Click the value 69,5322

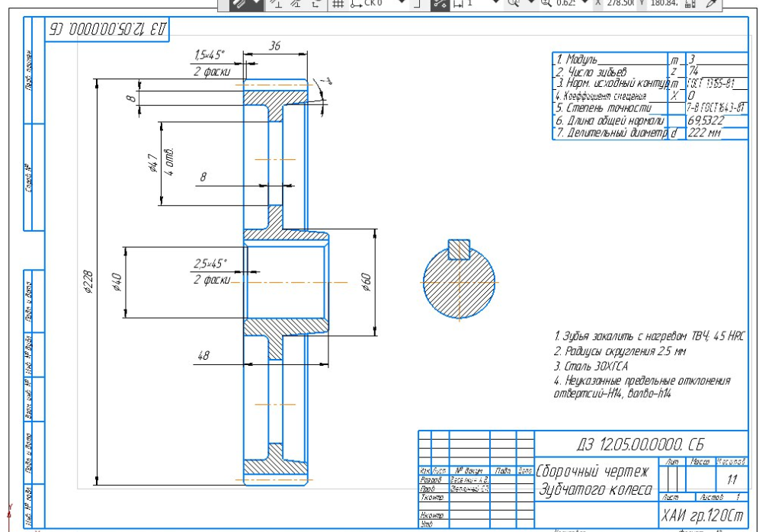706,120
